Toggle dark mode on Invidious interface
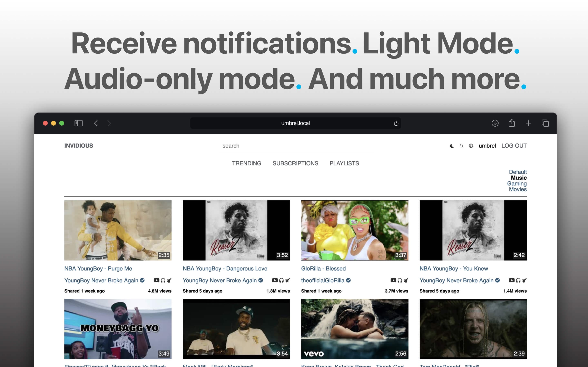 [452, 145]
